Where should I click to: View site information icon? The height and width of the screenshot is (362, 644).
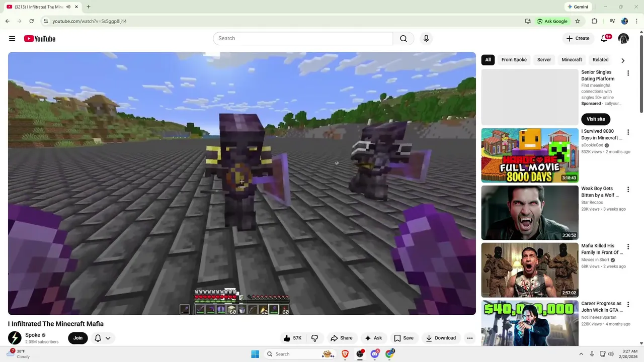click(46, 21)
